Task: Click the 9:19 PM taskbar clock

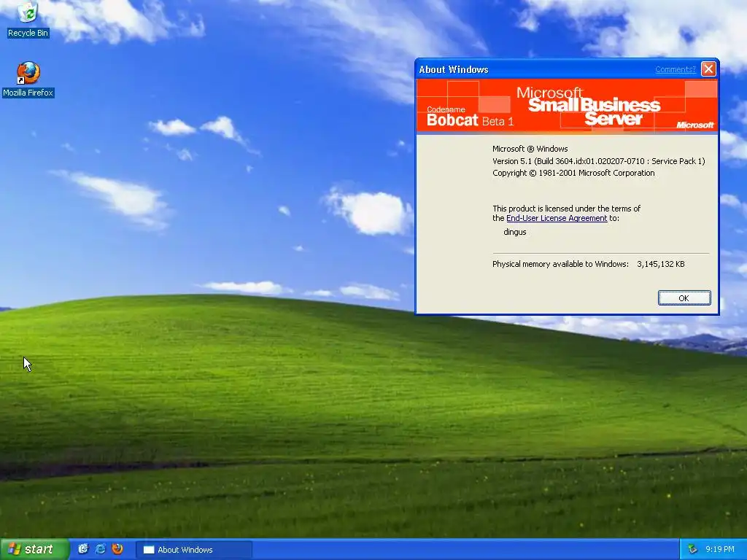Action: point(720,550)
